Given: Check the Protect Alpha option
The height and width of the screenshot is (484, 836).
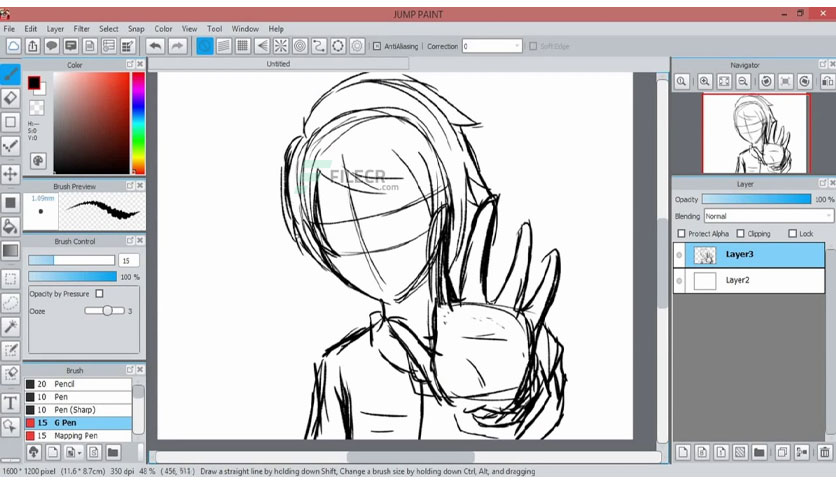Looking at the screenshot, I should (x=681, y=233).
